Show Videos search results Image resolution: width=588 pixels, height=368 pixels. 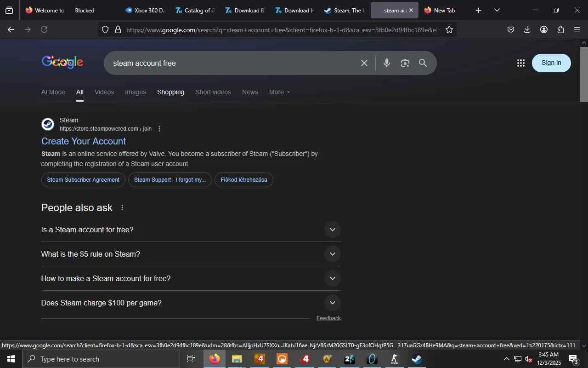pos(104,92)
